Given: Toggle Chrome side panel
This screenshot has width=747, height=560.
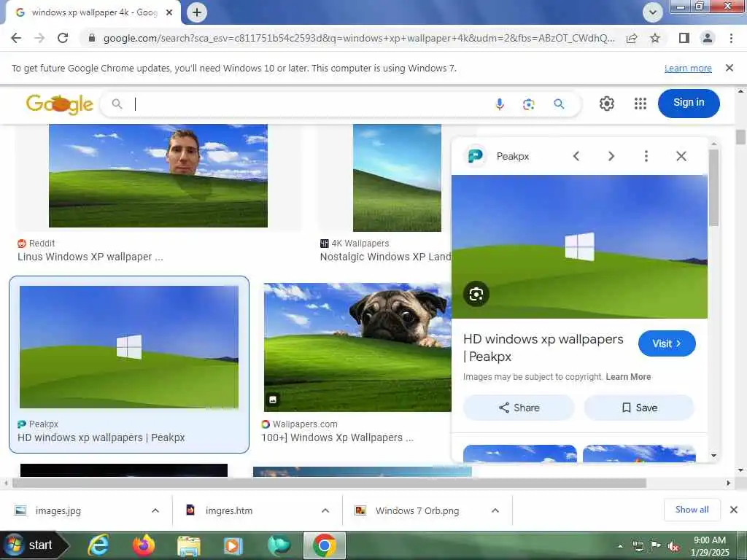Looking at the screenshot, I should pyautogui.click(x=684, y=38).
